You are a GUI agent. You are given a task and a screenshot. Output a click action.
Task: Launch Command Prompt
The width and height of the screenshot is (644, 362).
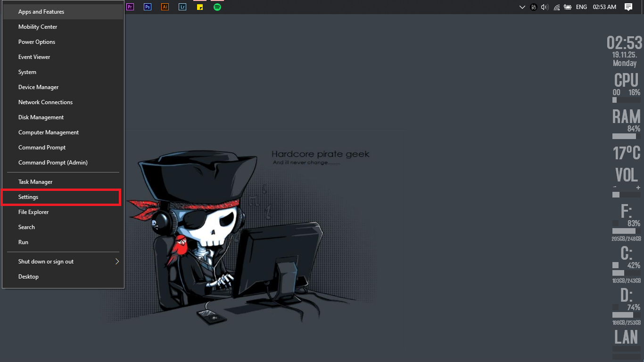point(63,148)
